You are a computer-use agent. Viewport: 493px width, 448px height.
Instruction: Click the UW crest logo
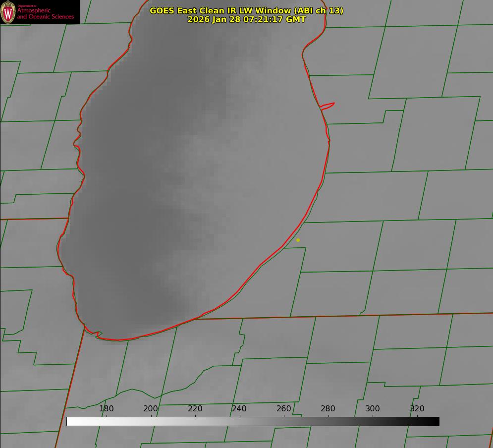click(8, 12)
